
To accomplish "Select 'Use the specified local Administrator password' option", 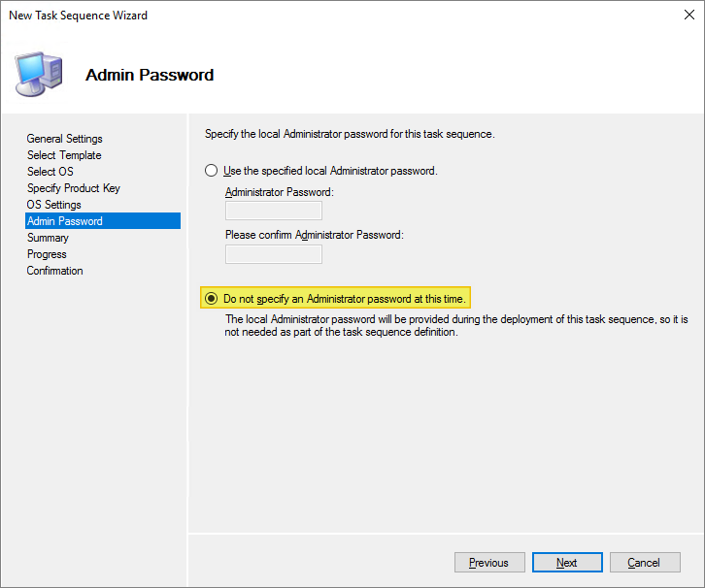I will (212, 171).
